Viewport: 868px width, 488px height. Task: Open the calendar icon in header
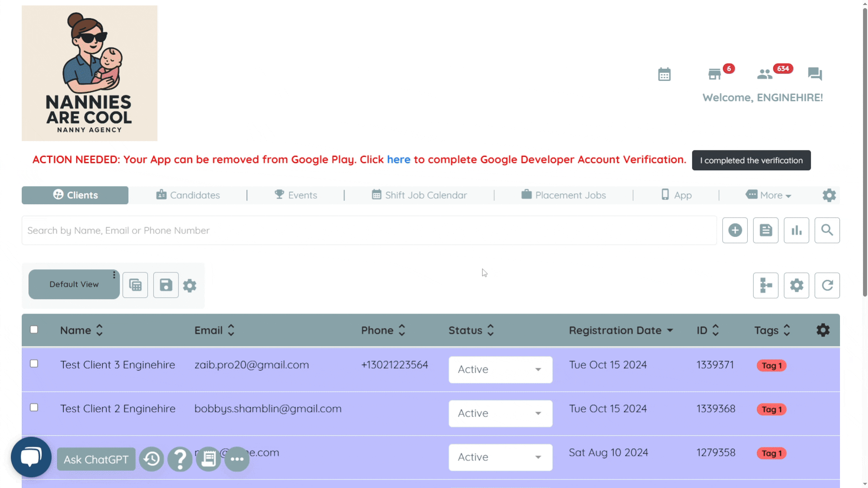664,74
